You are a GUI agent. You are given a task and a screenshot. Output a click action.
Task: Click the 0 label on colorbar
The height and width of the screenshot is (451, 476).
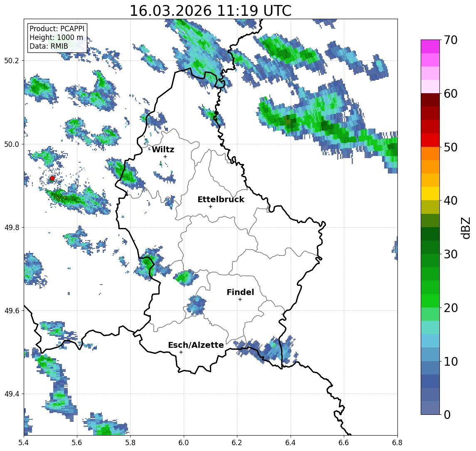tap(447, 414)
